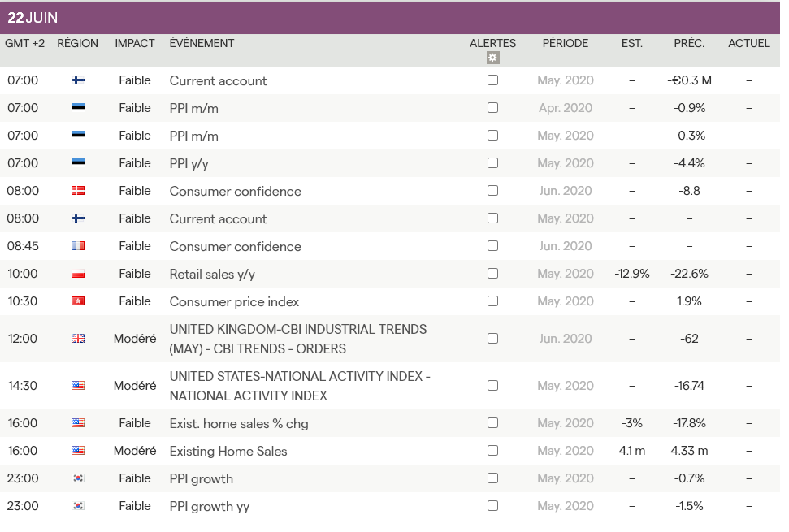Click the UK flag for CBI Industrial Trends
This screenshot has width=789, height=532.
point(78,339)
